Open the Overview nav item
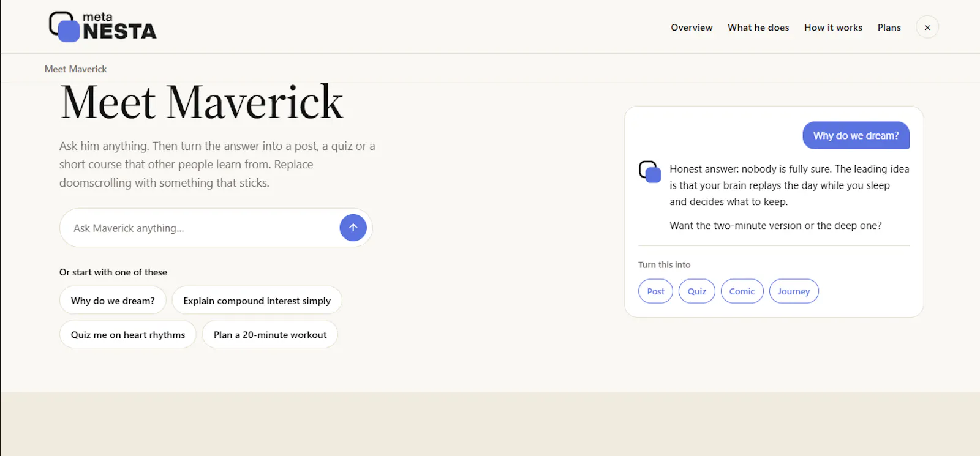 point(692,28)
